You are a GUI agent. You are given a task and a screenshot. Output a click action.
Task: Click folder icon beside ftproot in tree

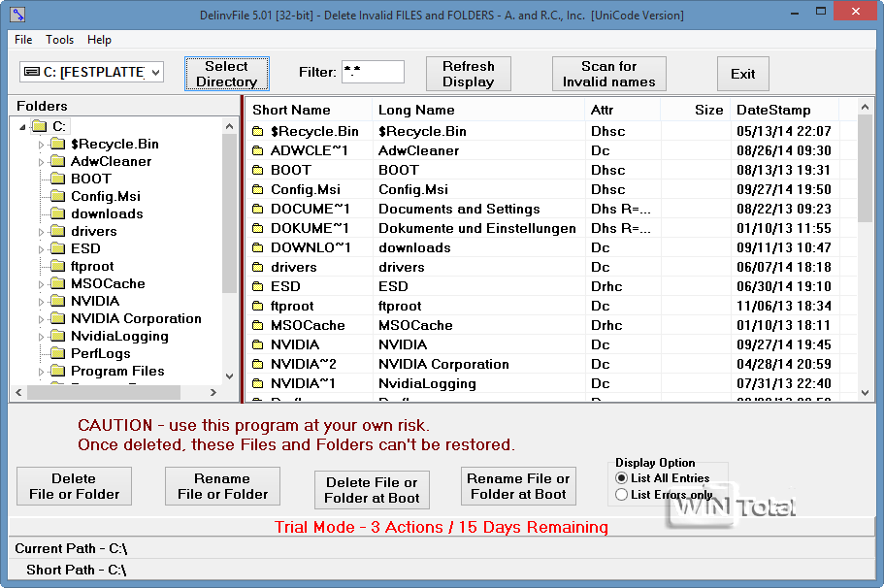tap(57, 266)
